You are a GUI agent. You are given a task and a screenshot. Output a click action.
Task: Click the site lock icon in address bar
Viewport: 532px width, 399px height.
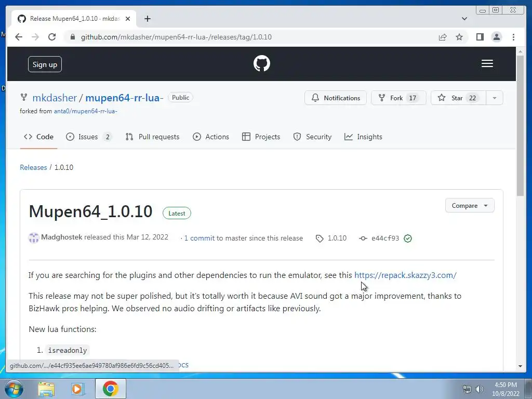click(72, 37)
